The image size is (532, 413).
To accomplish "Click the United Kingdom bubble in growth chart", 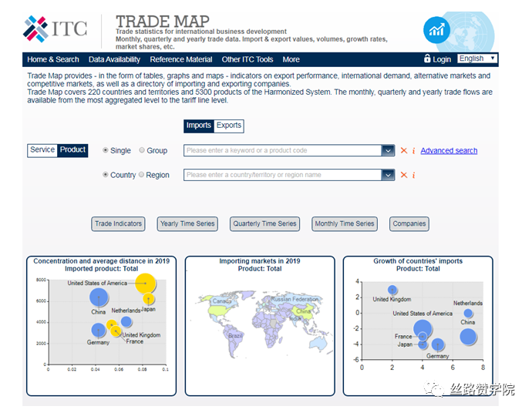I will click(392, 290).
